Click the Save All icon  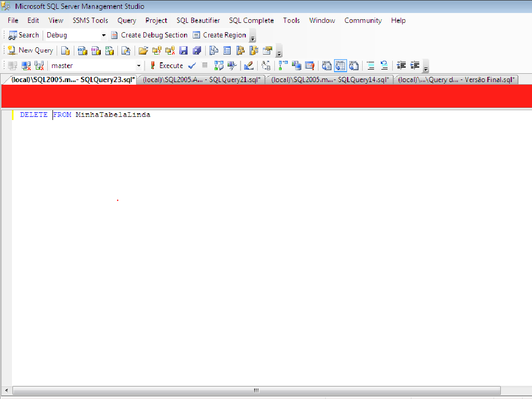click(197, 50)
